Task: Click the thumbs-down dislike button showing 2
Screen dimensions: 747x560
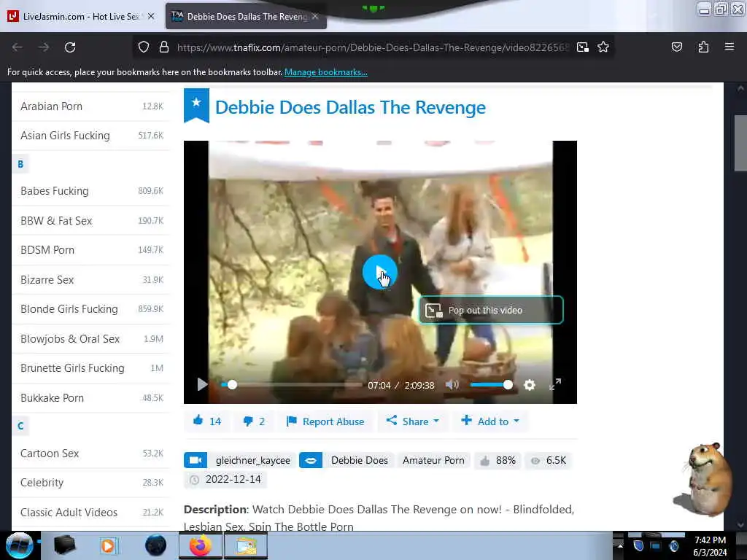Action: [x=253, y=421]
